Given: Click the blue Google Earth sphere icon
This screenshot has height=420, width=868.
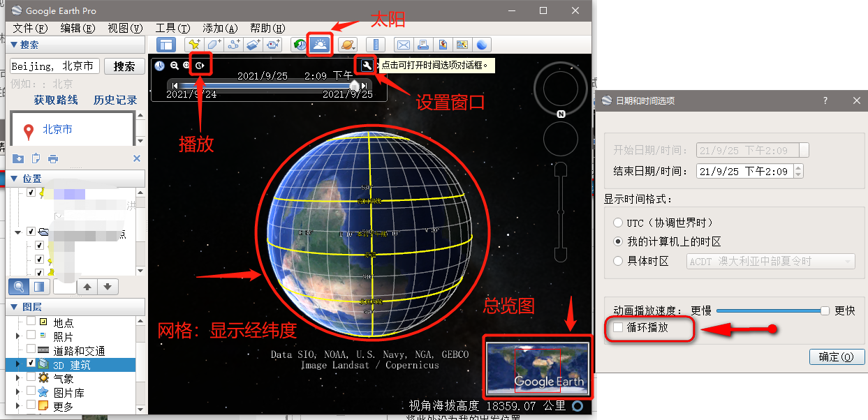Looking at the screenshot, I should [x=482, y=45].
